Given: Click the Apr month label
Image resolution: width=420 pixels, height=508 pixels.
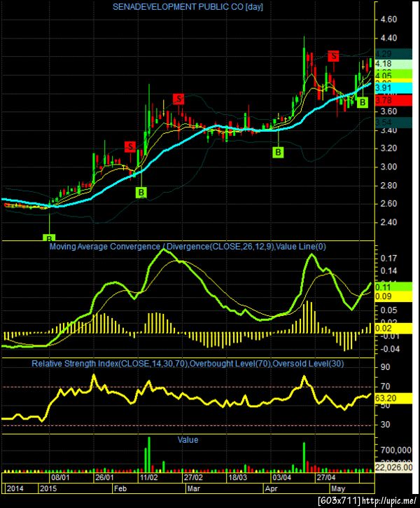Looking at the screenshot, I should pos(271,488).
